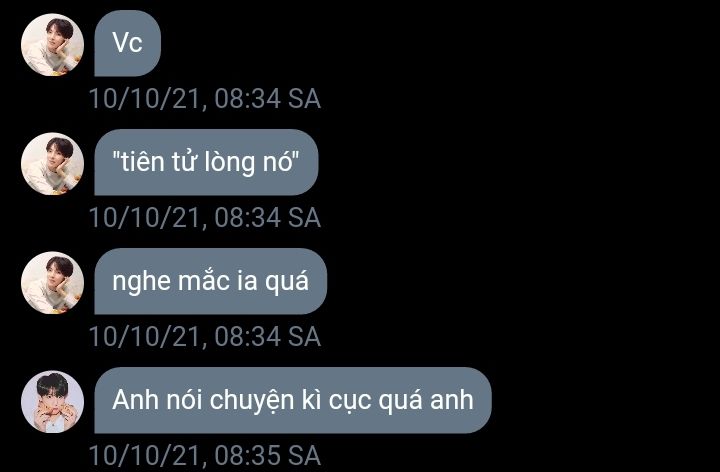
Task: Tap the "Anh nói chuyện kì cục quá anh" bubble
Action: [293, 400]
